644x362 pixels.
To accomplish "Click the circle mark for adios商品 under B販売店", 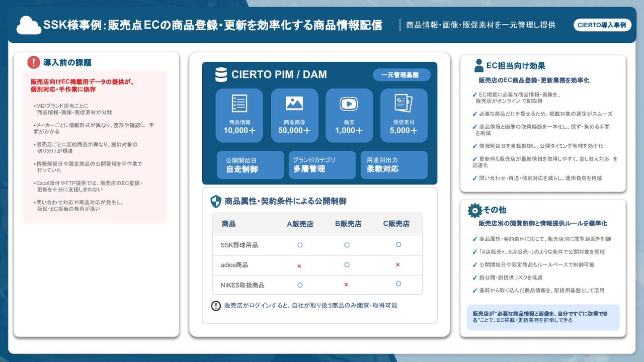I will [x=347, y=265].
